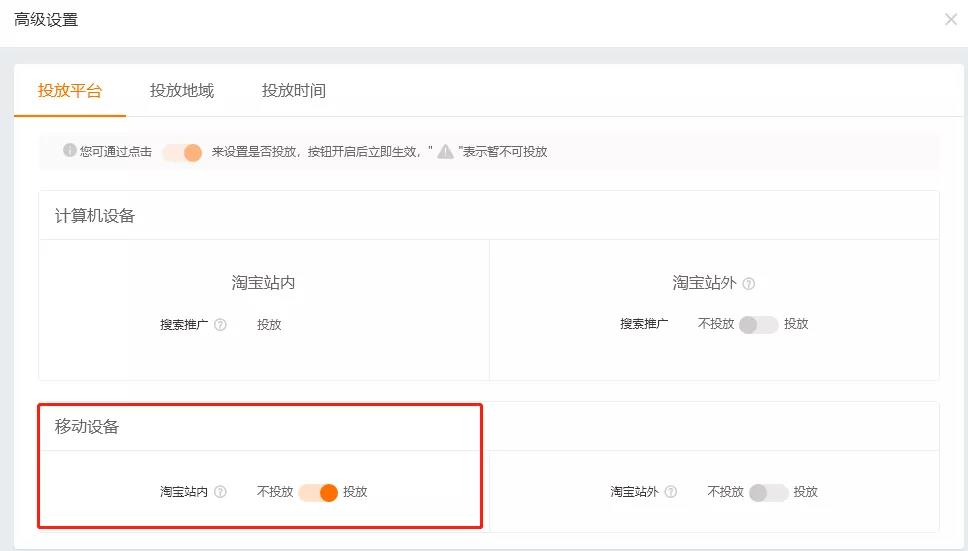The width and height of the screenshot is (968, 551).
Task: Enable 计算机设备 淘宝站外 搜索推广 toggle
Action: [759, 325]
